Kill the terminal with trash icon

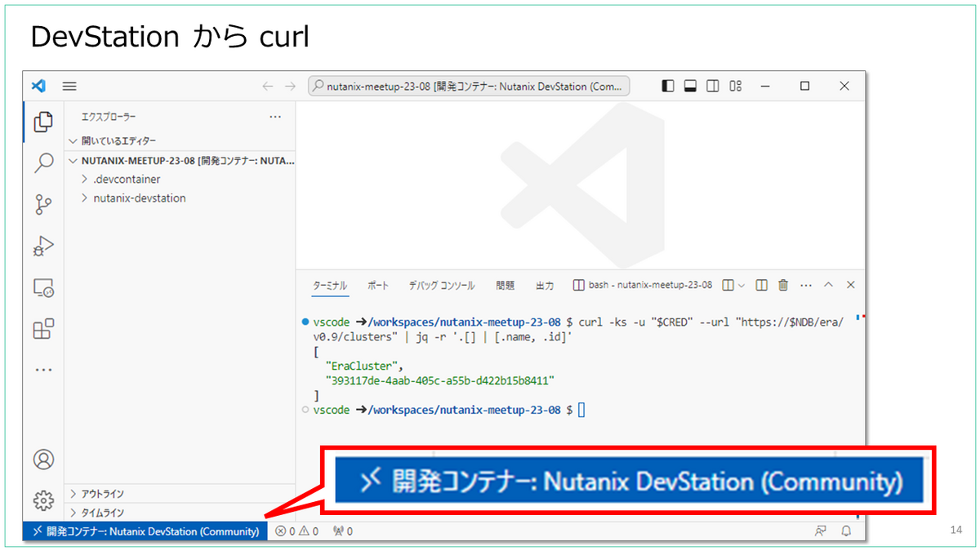[783, 286]
